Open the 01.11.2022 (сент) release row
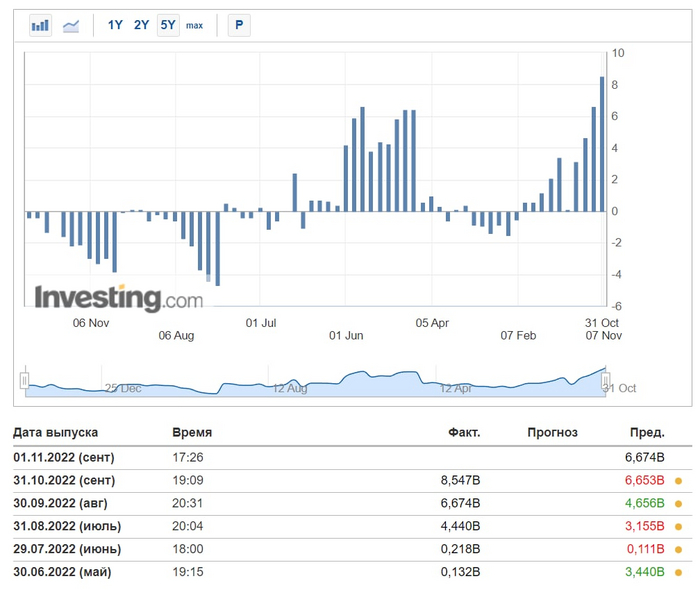Image resolution: width=700 pixels, height=590 pixels. pyautogui.click(x=64, y=457)
